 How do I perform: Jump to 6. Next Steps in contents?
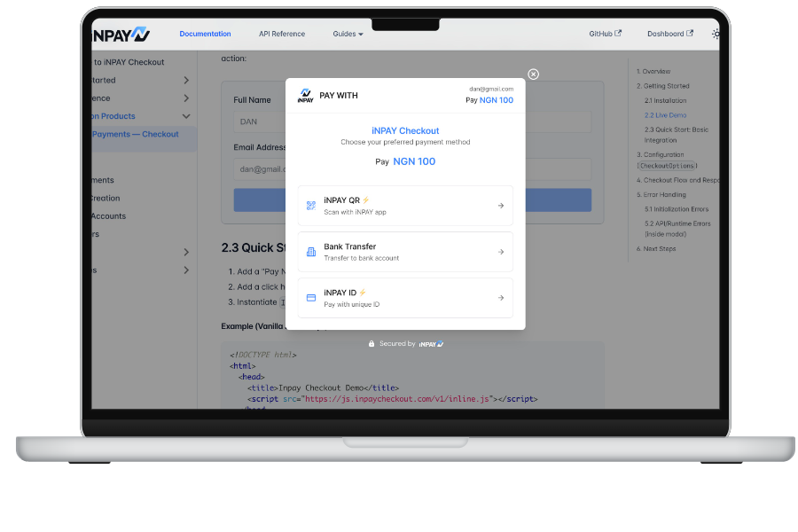tap(656, 249)
